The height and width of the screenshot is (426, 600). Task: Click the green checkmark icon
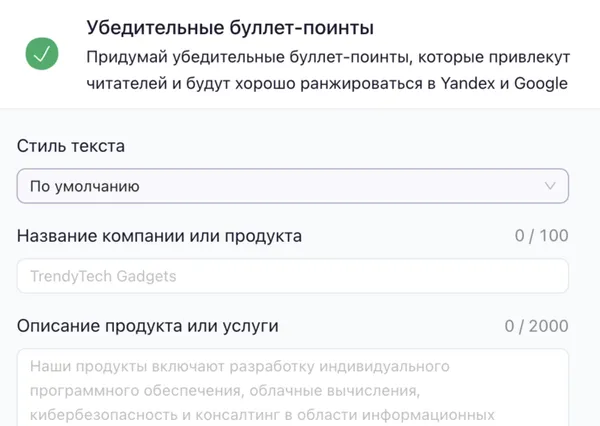click(42, 55)
